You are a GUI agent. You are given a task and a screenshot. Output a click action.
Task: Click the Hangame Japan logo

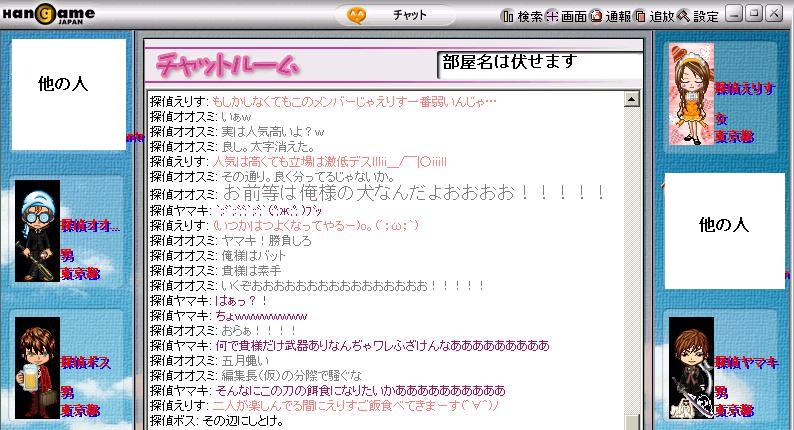(x=49, y=14)
